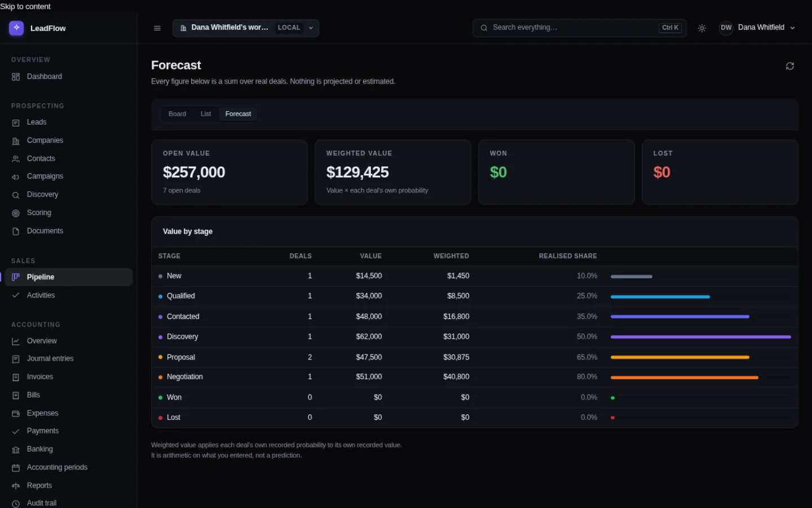This screenshot has height=508, width=812.
Task: Click the Won stage row label
Action: point(174,397)
